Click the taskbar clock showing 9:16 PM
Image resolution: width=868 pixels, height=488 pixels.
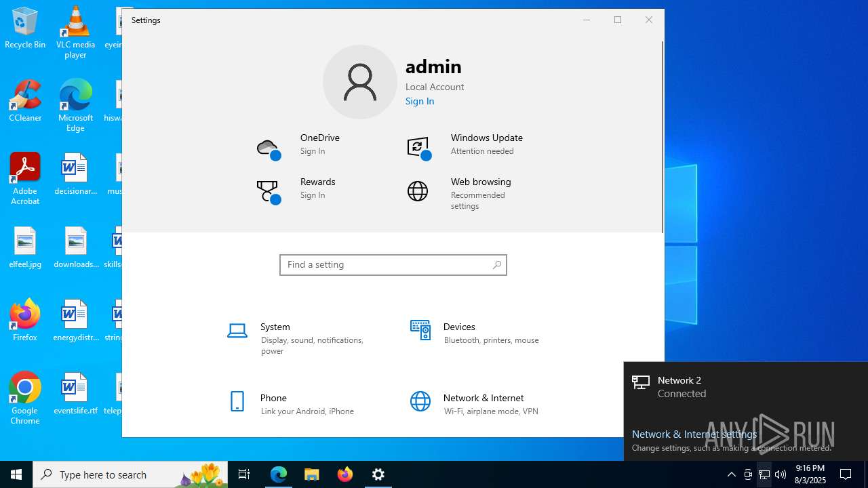(810, 474)
